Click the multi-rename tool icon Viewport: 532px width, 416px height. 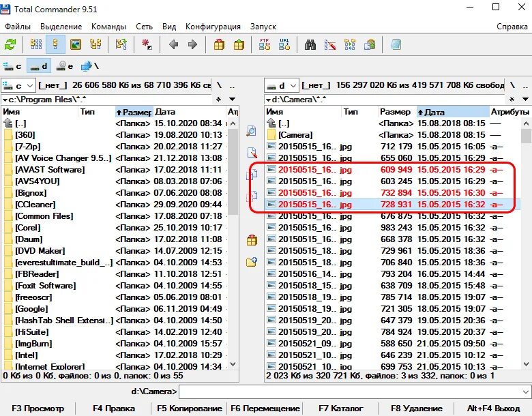[330, 44]
